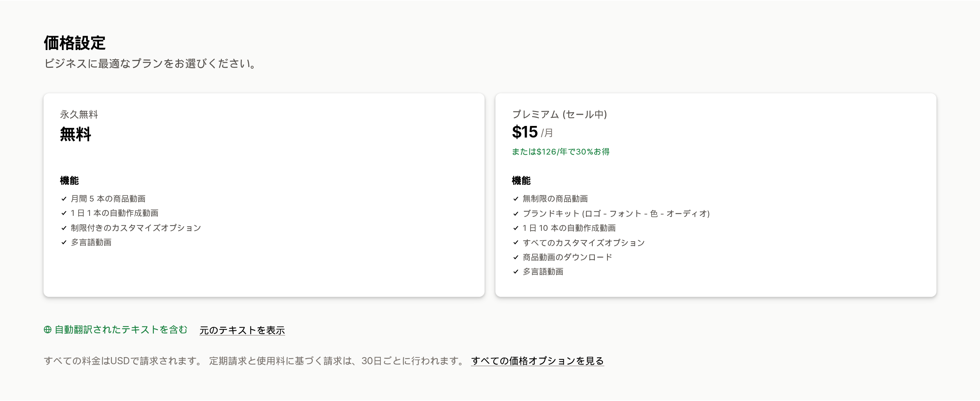Click the checkmark next to 月間 5 本の商品動画
This screenshot has height=401, width=980.
[x=64, y=198]
